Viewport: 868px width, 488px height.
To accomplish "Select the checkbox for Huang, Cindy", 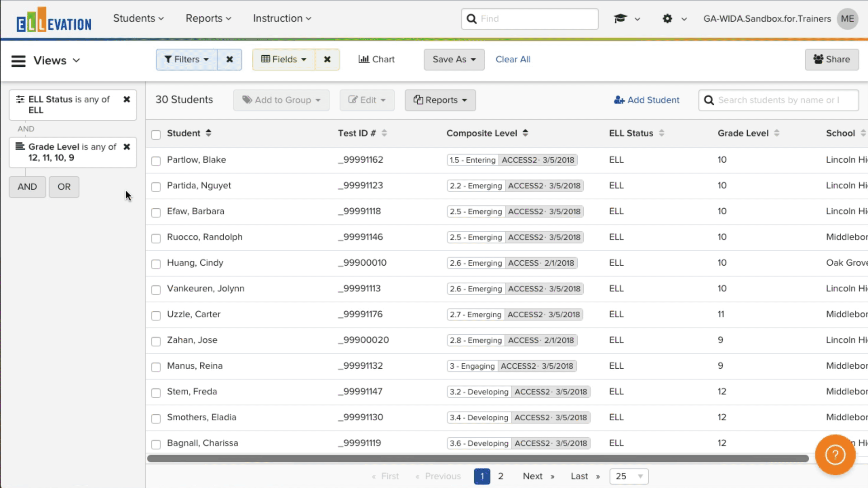I will 156,264.
